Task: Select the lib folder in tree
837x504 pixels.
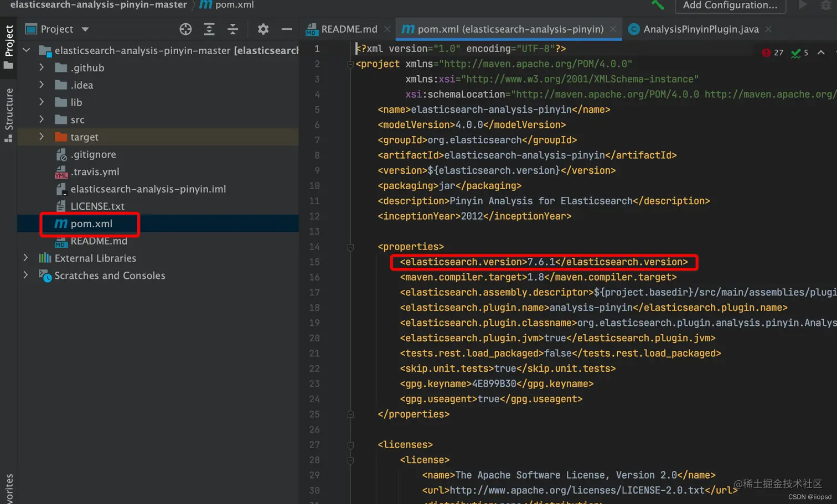Action: point(76,102)
